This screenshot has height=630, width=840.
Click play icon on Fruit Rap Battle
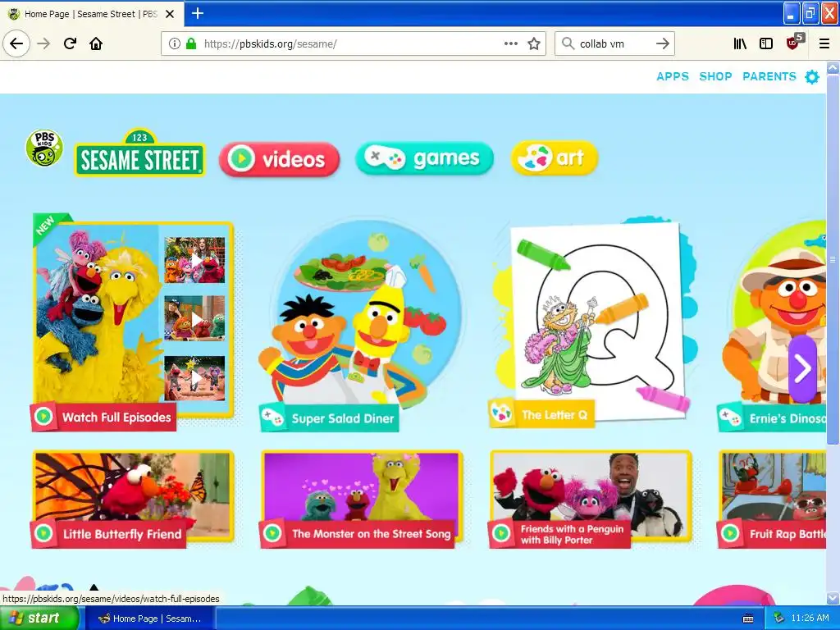click(x=730, y=533)
